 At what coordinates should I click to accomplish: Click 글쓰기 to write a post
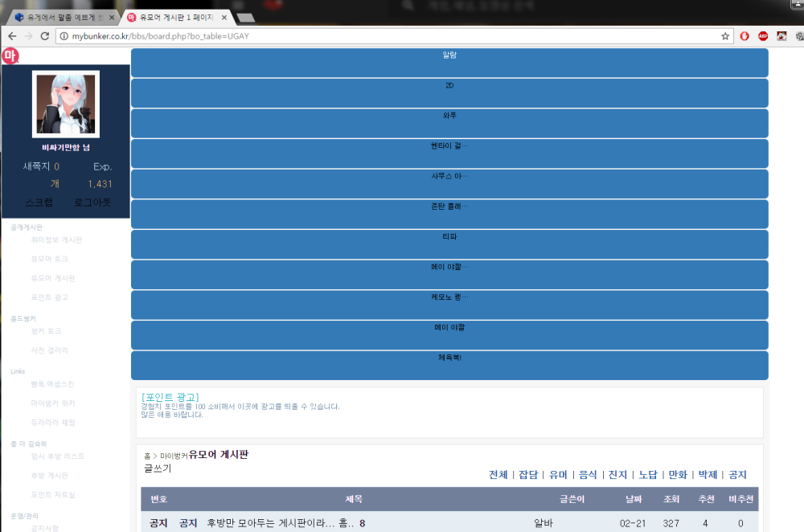(158, 469)
